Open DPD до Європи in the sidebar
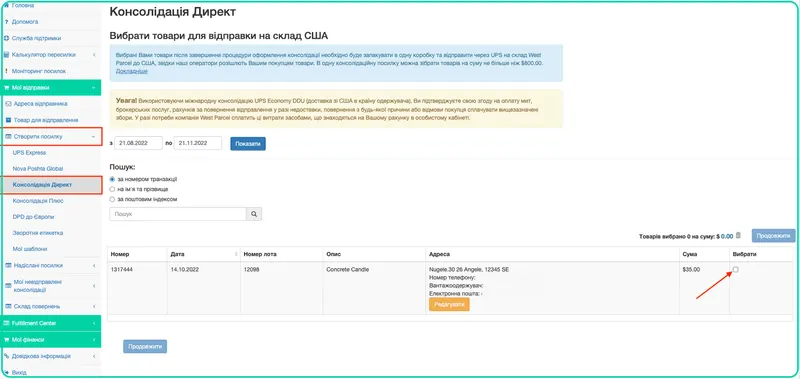Viewport: 800px width, 379px height. click(33, 217)
